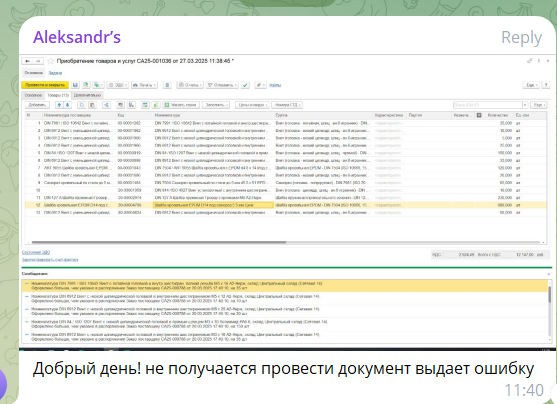Select highlighted row 12 with Шайба кровельная EPDM
The height and width of the screenshot is (404, 557).
[x=286, y=205]
